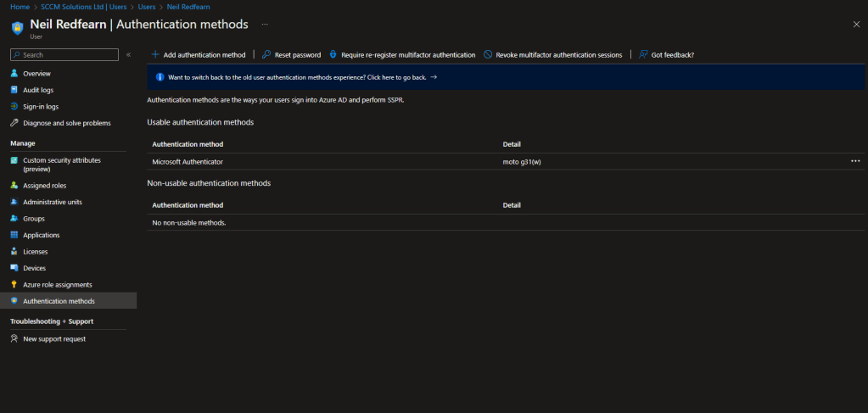Open more options for Microsoft Authenticator row
868x413 pixels.
[x=855, y=161]
